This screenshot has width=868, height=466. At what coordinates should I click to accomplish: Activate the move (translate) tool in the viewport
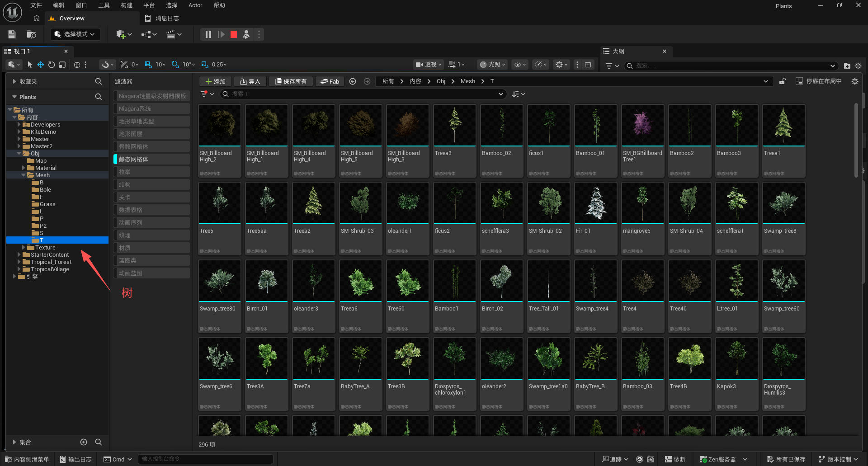[41, 65]
